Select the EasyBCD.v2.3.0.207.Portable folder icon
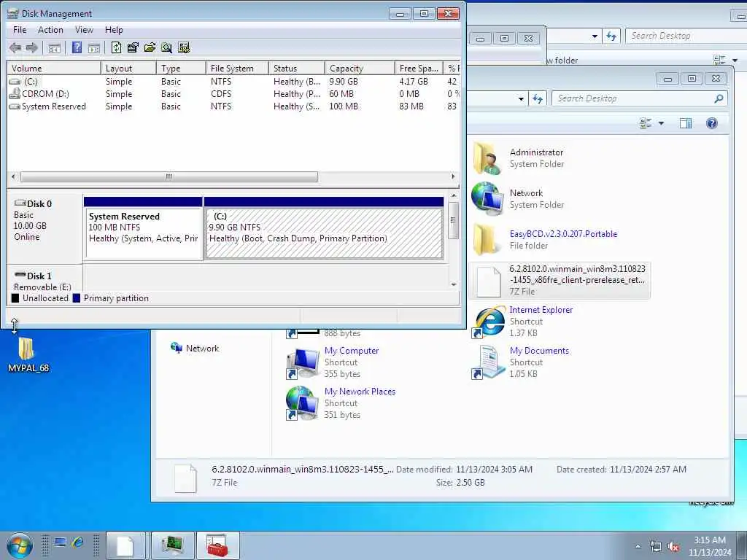This screenshot has height=560, width=747. coord(486,239)
